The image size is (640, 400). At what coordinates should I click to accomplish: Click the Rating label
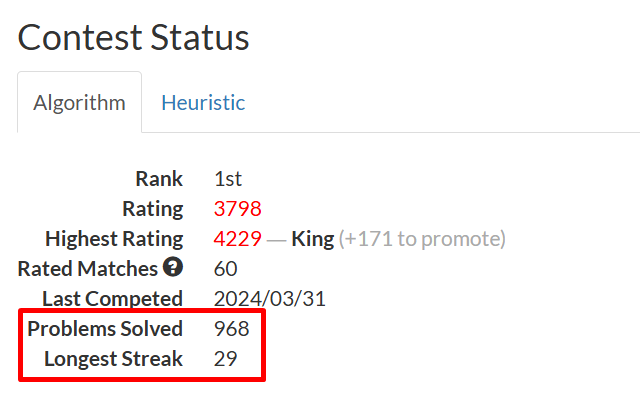point(152,209)
